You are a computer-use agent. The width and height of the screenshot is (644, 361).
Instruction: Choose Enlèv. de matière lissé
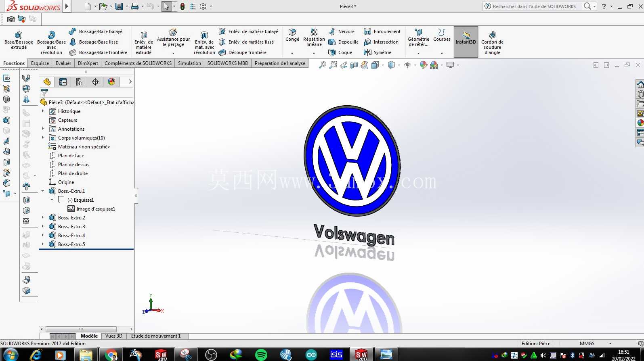pos(246,42)
